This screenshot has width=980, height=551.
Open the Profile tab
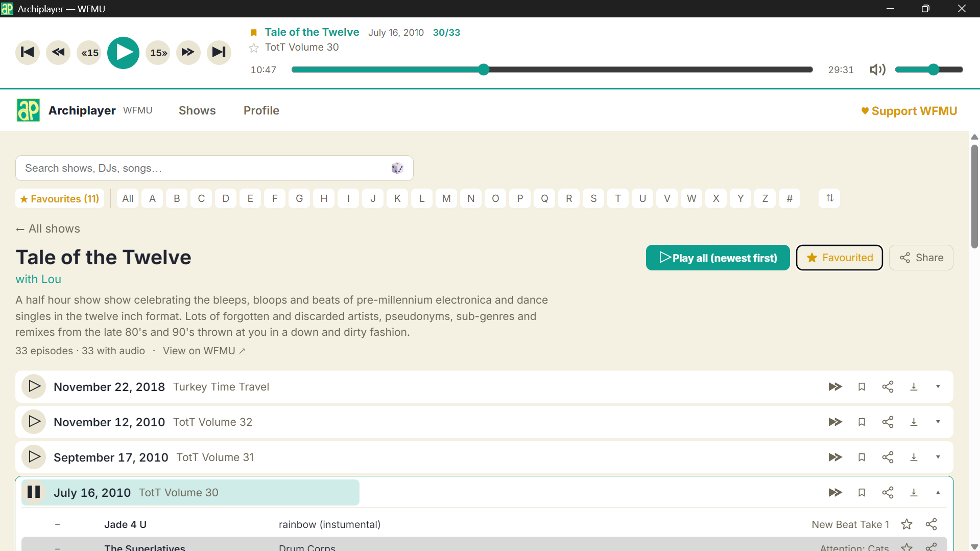point(261,110)
